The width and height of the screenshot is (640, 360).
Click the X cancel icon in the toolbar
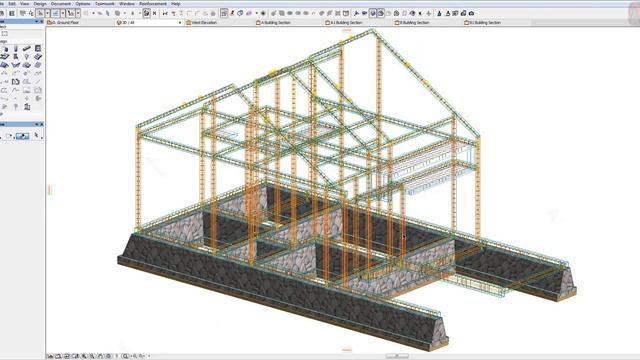click(x=154, y=13)
